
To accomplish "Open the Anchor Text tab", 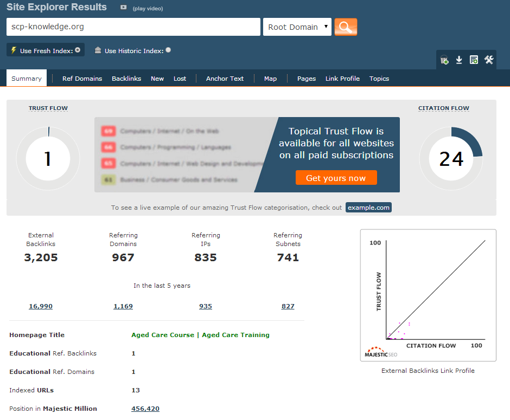I will tap(225, 79).
